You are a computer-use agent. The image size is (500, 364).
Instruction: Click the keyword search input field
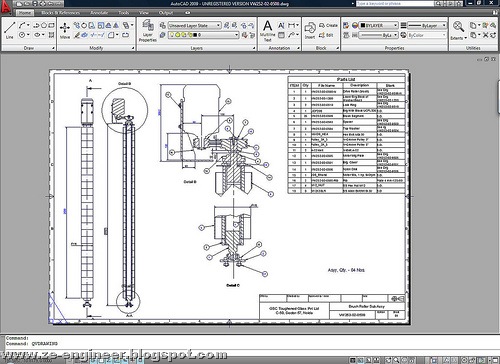click(395, 3)
